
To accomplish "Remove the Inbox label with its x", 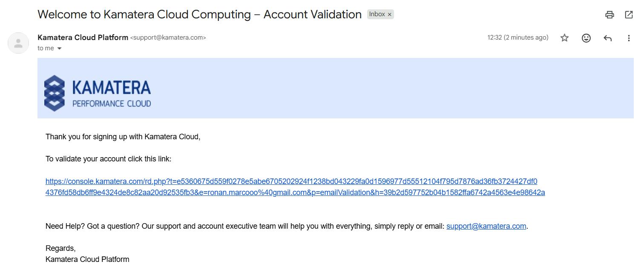I will tap(389, 14).
